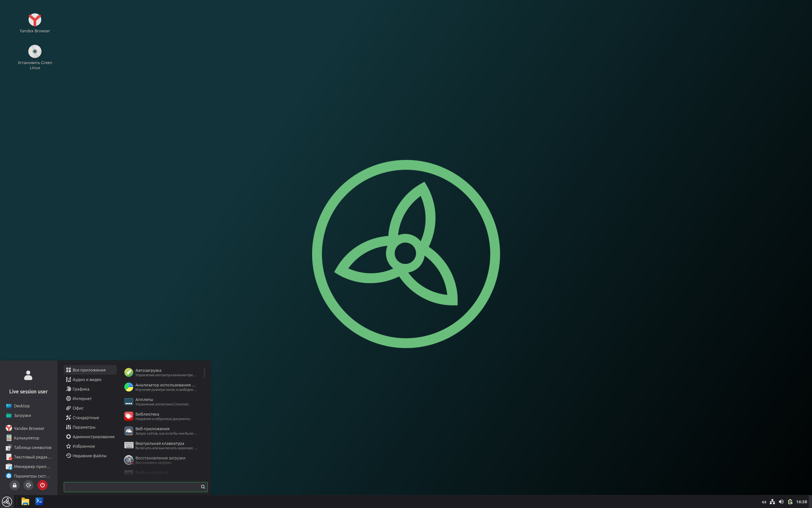This screenshot has height=508, width=812.
Task: Select the Администрирование category
Action: point(90,437)
